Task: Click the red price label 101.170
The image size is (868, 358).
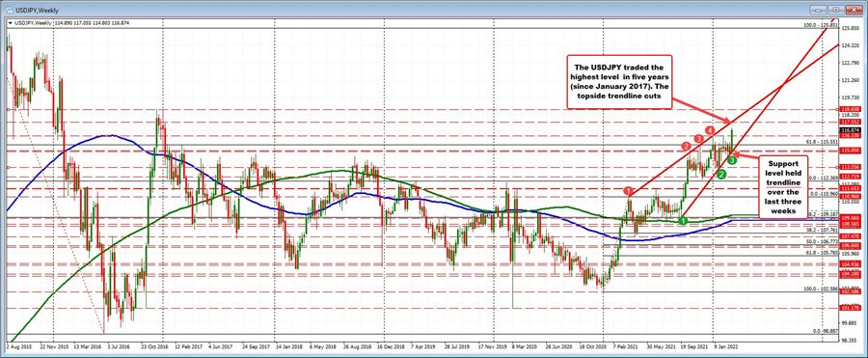Action: pyautogui.click(x=851, y=308)
